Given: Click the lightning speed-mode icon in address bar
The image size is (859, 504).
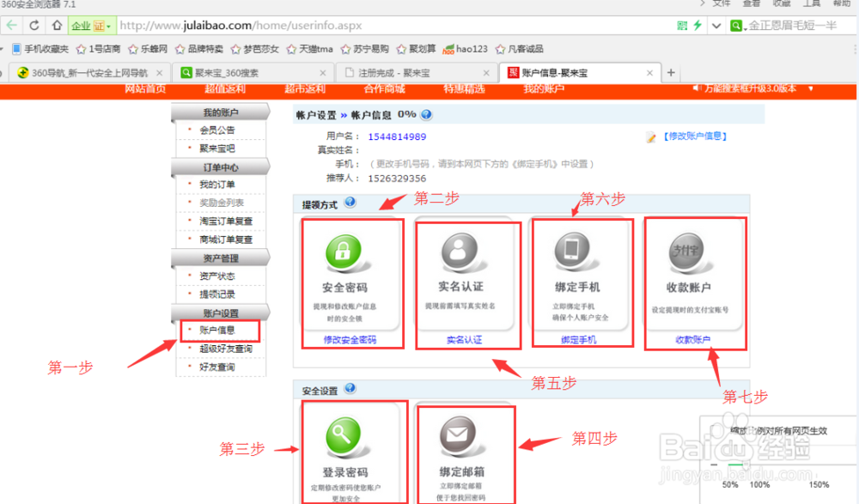Looking at the screenshot, I should click(x=697, y=25).
